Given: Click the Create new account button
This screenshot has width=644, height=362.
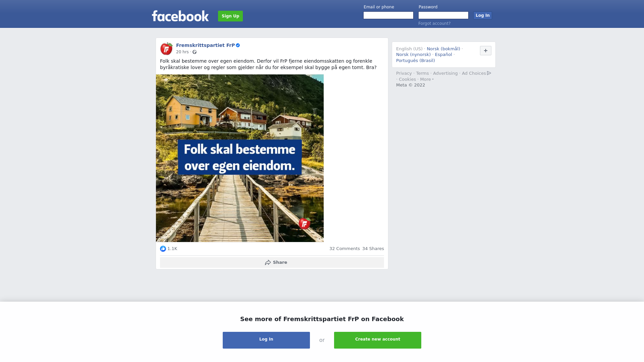Looking at the screenshot, I should (x=378, y=340).
